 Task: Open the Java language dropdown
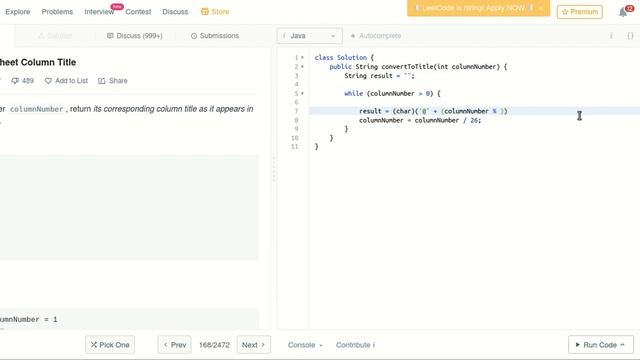[310, 36]
